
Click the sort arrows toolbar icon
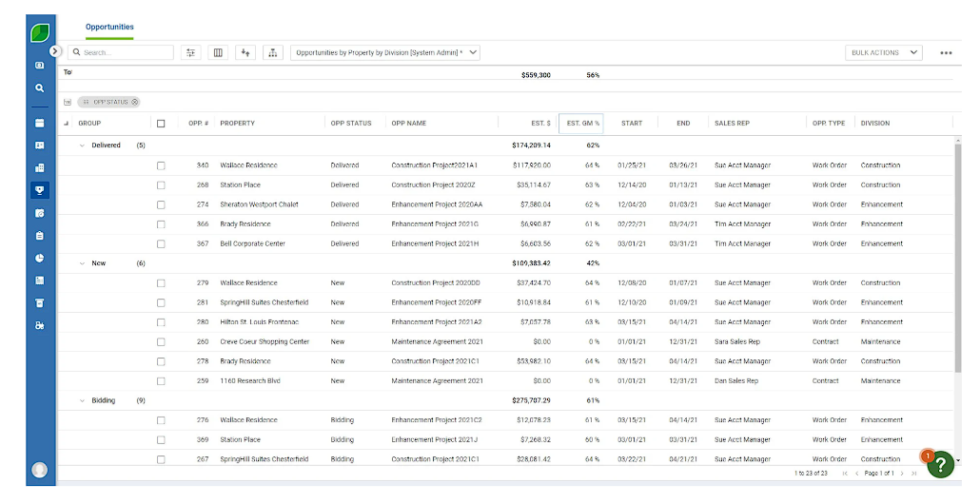245,53
